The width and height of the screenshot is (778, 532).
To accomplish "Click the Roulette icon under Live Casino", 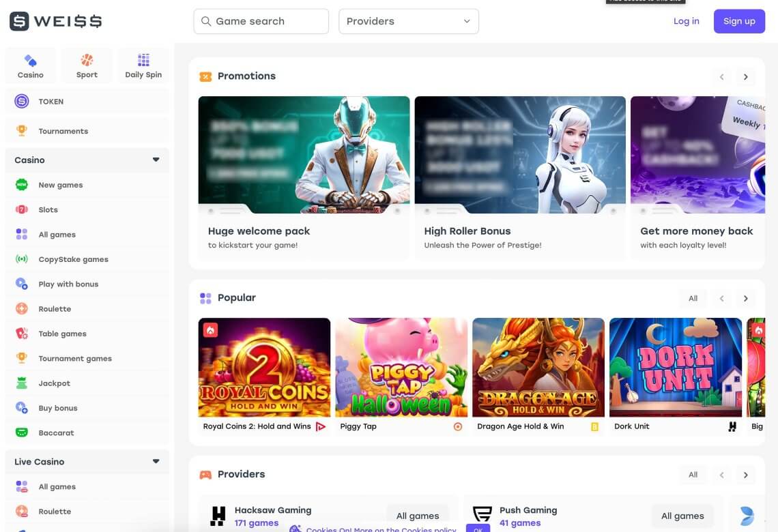I will point(21,511).
